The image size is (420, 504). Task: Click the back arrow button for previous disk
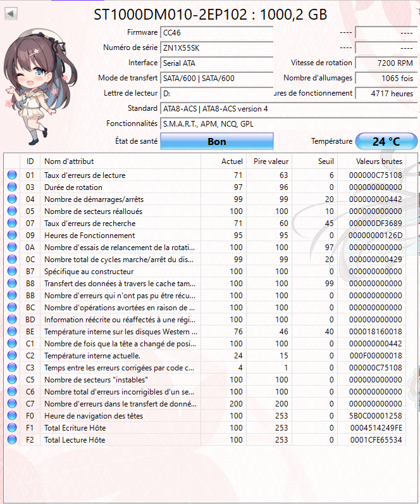tap(11, 14)
